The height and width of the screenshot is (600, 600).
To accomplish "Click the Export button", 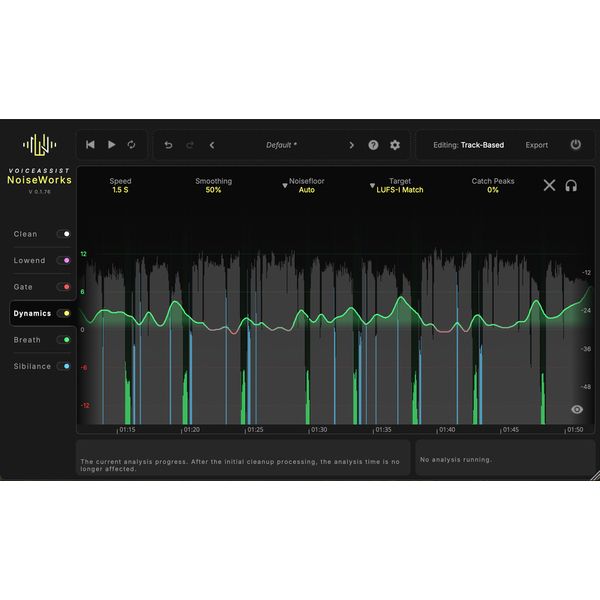I will (536, 145).
